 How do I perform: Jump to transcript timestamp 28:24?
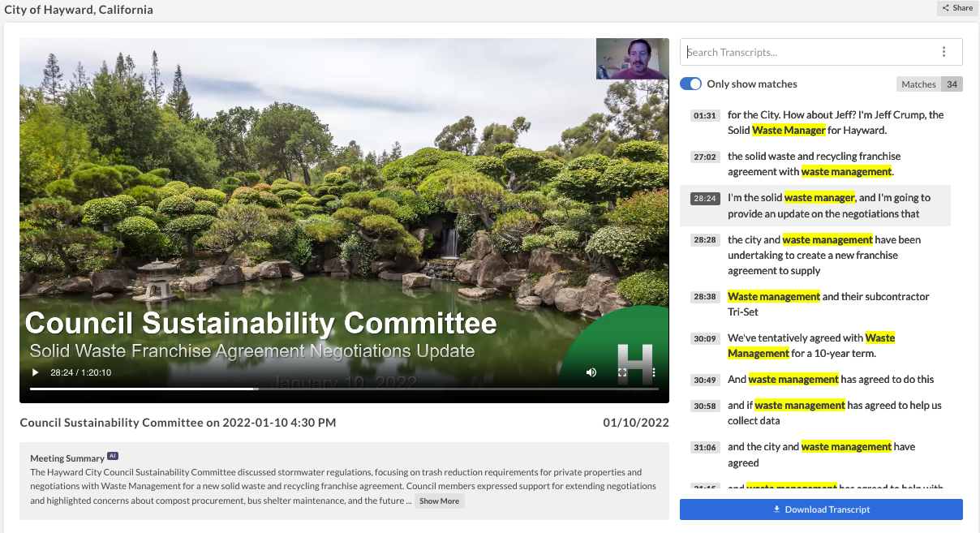click(x=704, y=199)
